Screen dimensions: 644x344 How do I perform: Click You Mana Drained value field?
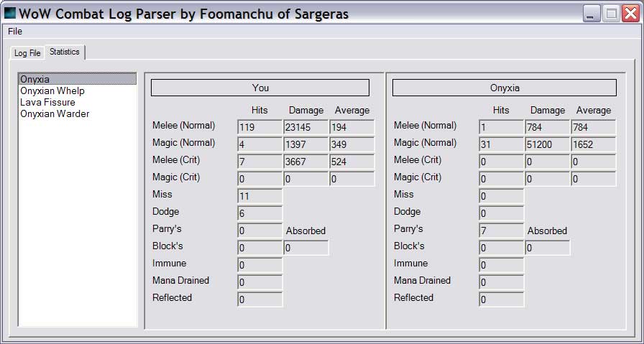click(260, 282)
